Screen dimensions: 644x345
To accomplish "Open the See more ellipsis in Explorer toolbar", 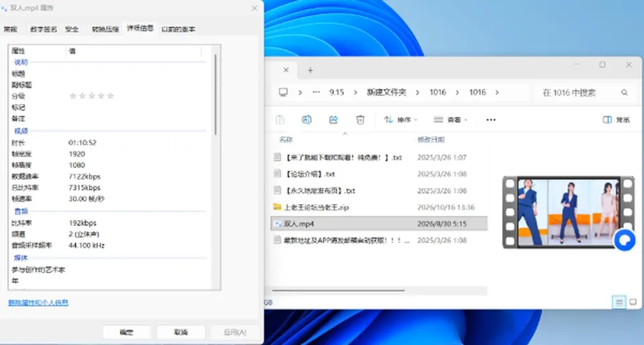I will click(x=491, y=120).
